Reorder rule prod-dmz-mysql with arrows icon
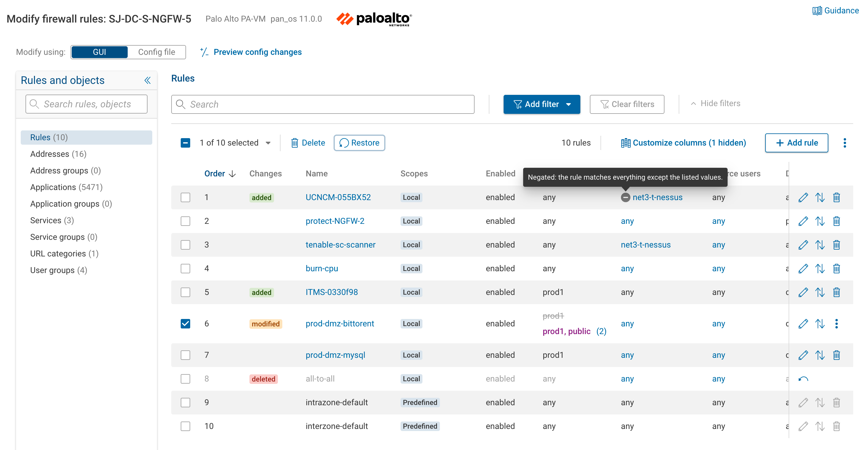This screenshot has height=450, width=868. [x=820, y=355]
